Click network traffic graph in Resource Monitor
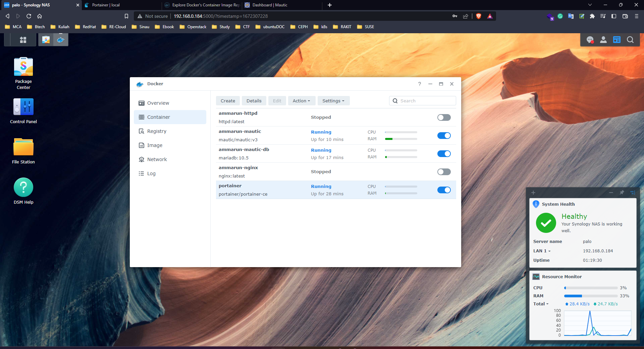The image size is (644, 349). pos(598,323)
